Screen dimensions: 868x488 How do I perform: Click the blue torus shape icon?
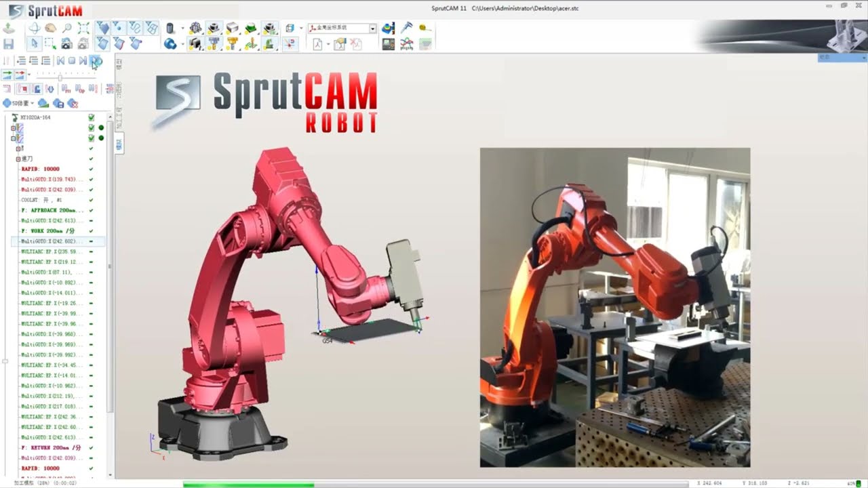[x=170, y=43]
